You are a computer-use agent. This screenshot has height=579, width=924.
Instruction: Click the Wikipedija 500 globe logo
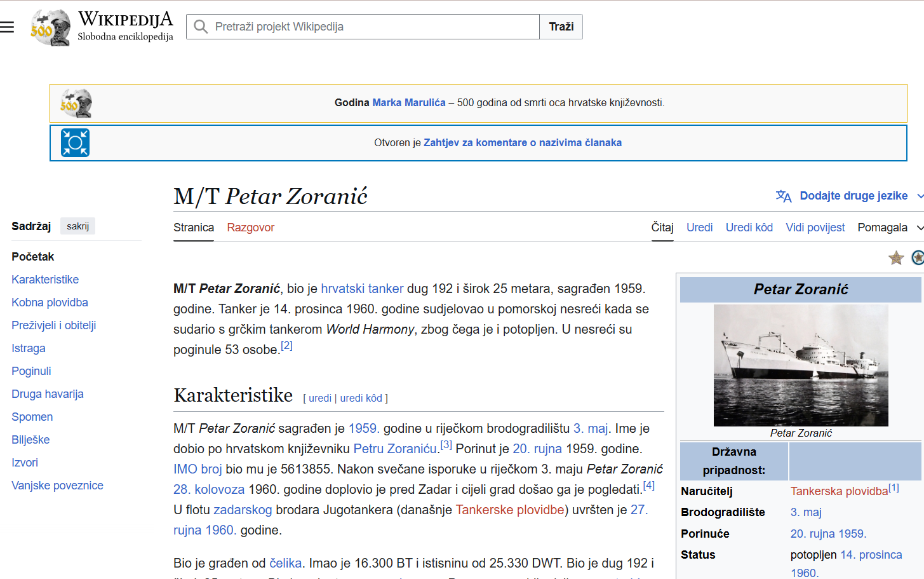coord(50,27)
